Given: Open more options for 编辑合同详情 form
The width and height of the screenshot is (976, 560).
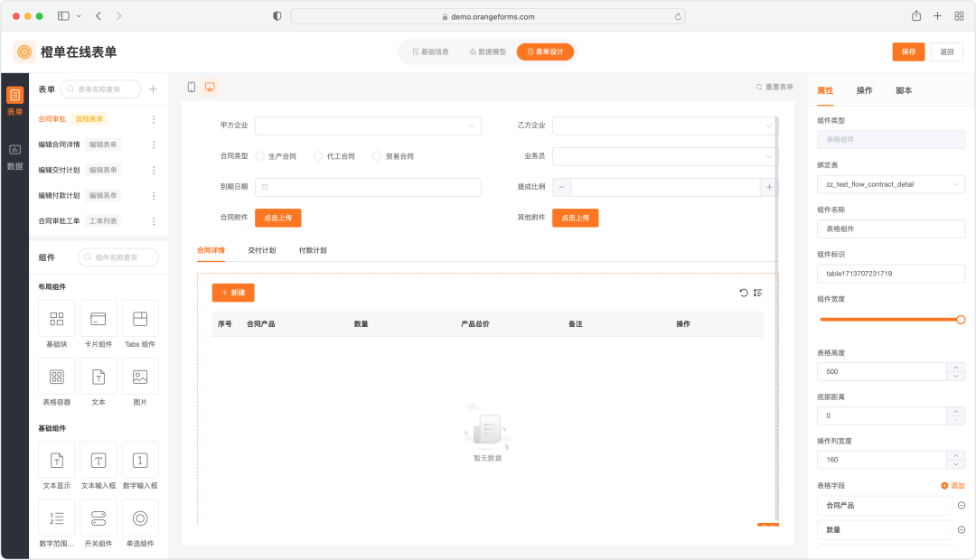Looking at the screenshot, I should [154, 145].
